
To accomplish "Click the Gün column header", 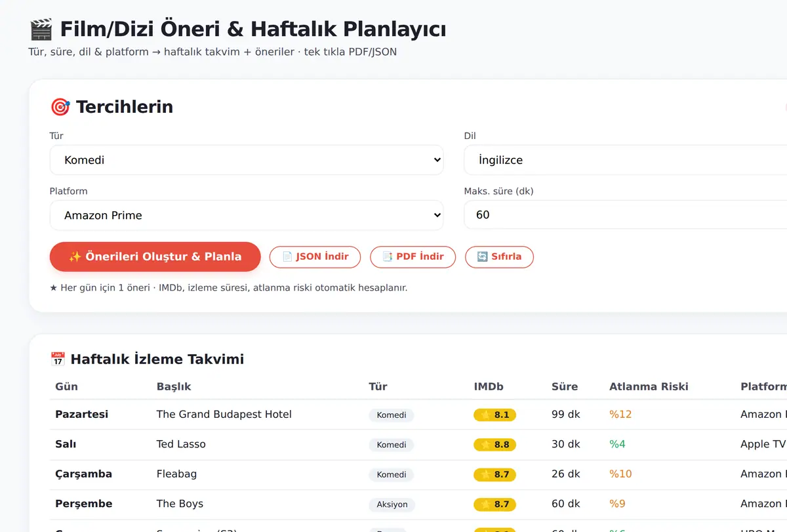I will [67, 386].
